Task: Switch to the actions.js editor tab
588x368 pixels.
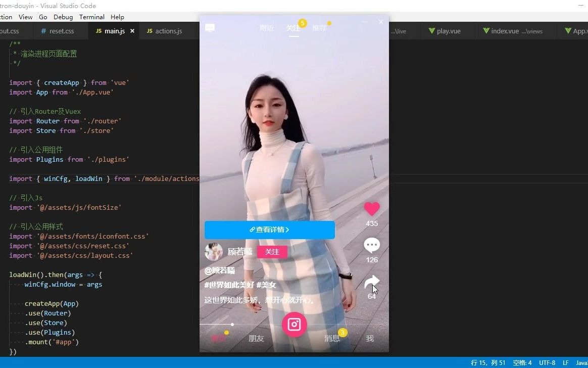Action: pos(164,31)
